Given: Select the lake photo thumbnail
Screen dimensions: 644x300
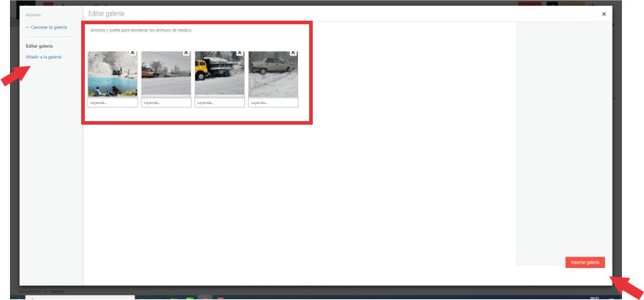Looking at the screenshot, I should 112,76.
